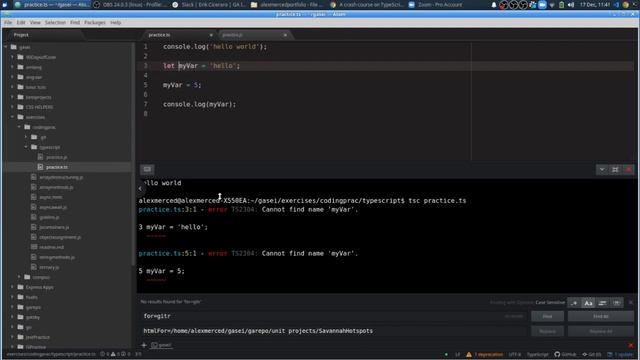
Task: Change the TypeScript grammar selector
Action: point(538,355)
